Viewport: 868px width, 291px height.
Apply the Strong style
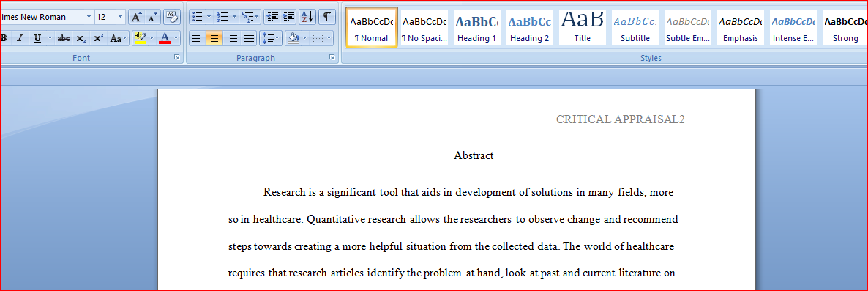pos(845,27)
